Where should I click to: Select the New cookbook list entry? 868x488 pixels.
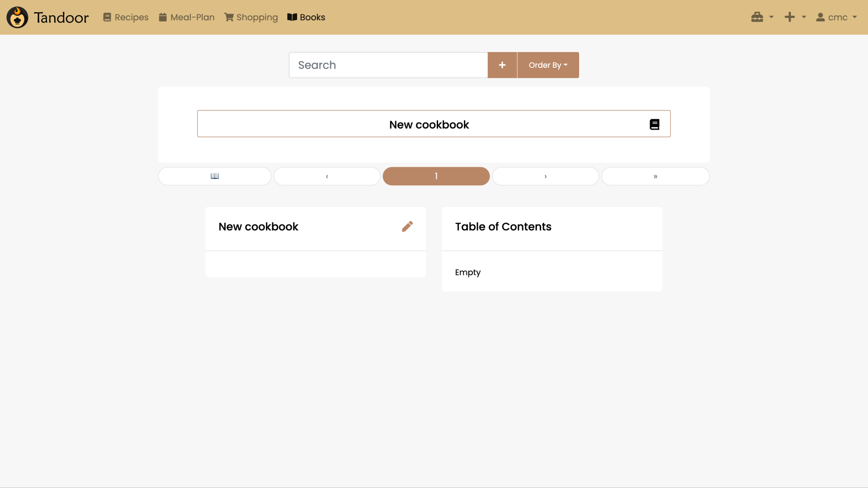429,124
